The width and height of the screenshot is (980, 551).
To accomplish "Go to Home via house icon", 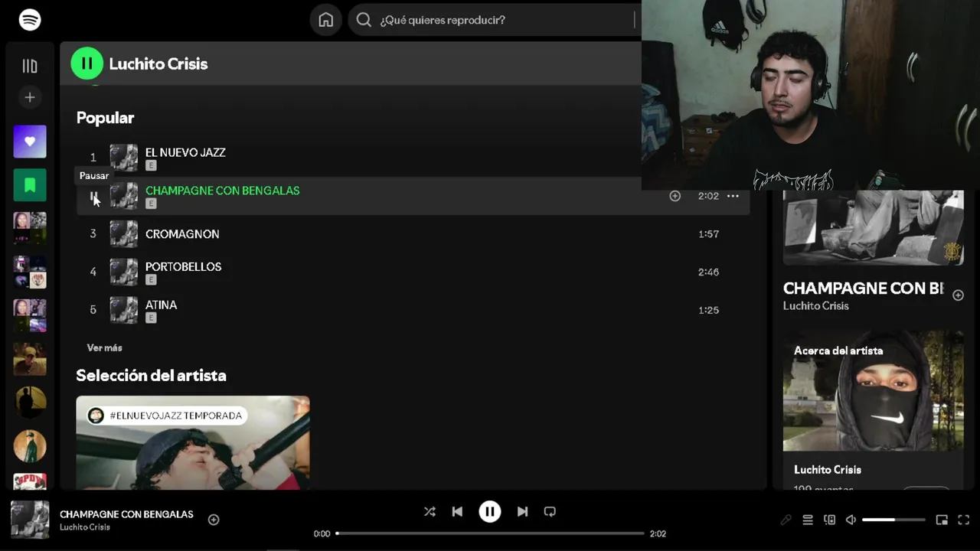I will click(326, 20).
